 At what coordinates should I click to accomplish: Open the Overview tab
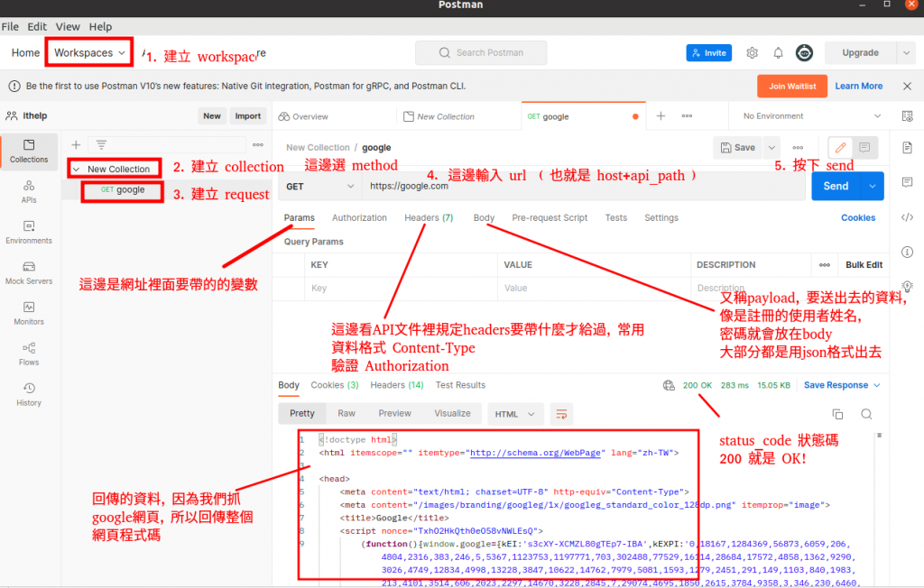(303, 116)
